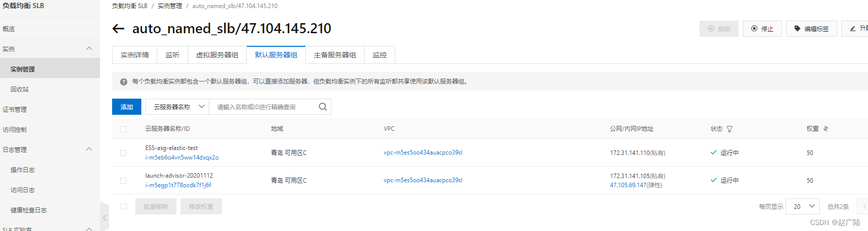Click the 172.31.141.110(私有) IP cell
Screen dimensions: 868x231
638,153
